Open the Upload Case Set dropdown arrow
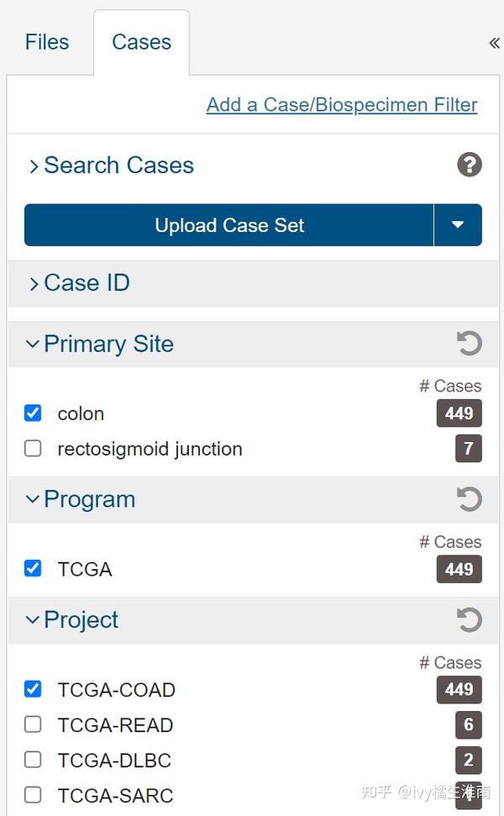Viewport: 504px width, 816px height. pos(458,225)
